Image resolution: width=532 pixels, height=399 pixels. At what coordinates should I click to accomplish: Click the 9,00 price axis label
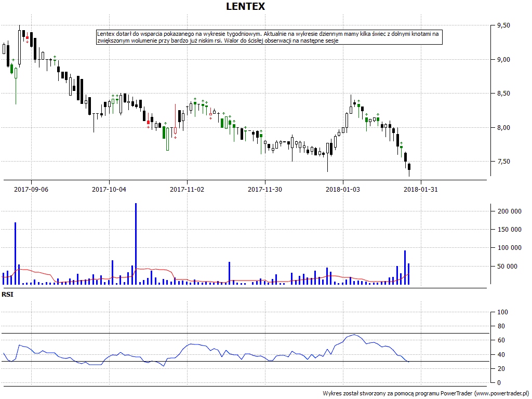pos(503,59)
